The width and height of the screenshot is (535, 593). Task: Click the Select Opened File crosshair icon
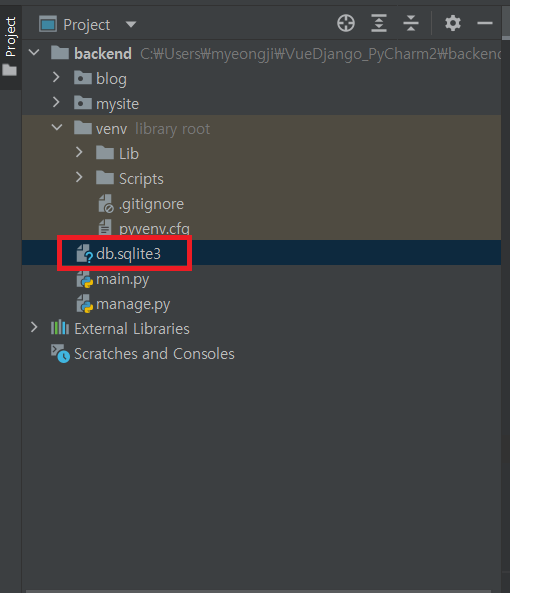346,23
